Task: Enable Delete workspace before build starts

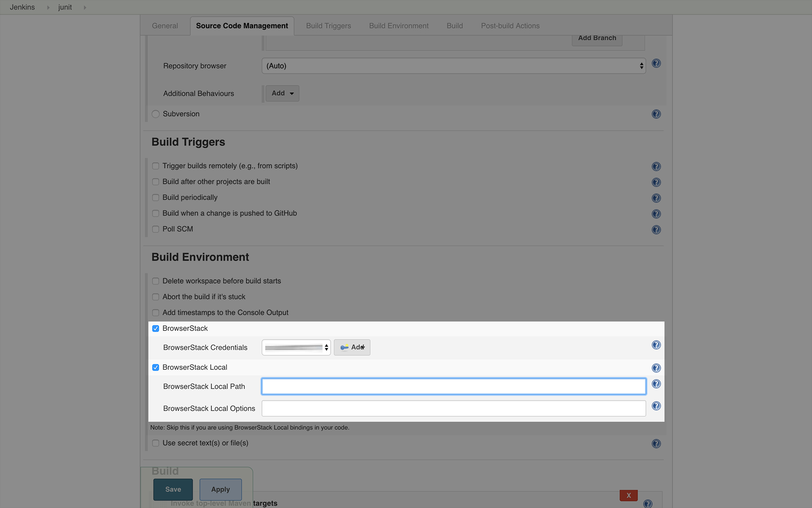Action: tap(156, 281)
